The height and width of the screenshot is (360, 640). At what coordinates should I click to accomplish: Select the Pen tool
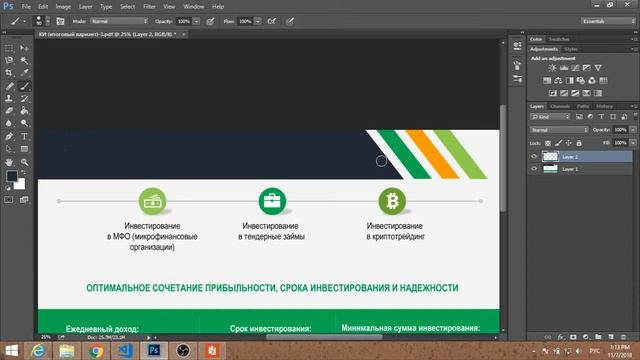pos(9,136)
